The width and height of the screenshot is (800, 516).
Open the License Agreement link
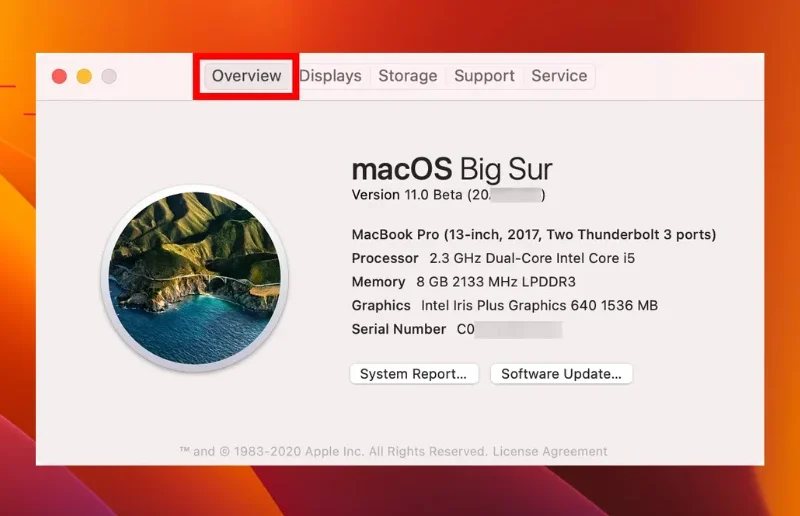pos(550,451)
